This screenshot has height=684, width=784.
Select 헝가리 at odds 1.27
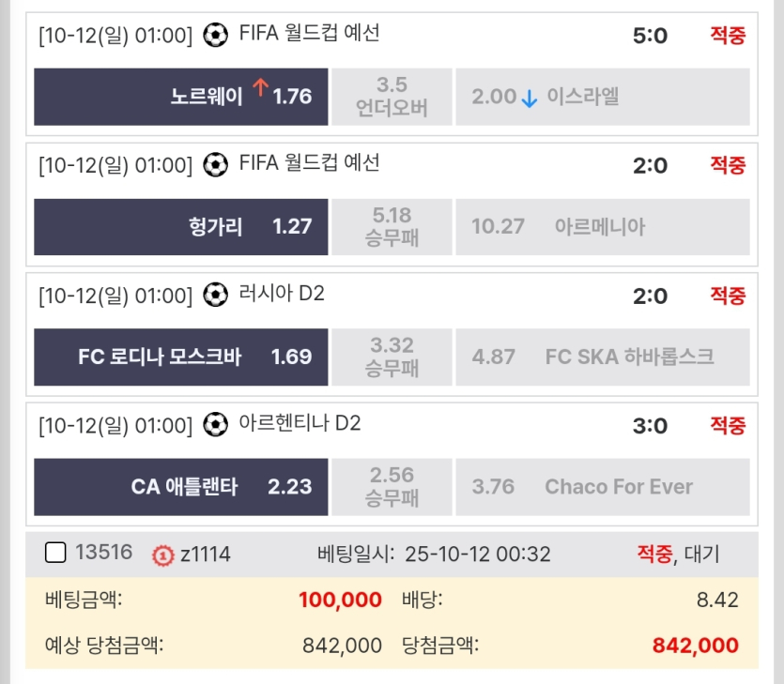178,227
